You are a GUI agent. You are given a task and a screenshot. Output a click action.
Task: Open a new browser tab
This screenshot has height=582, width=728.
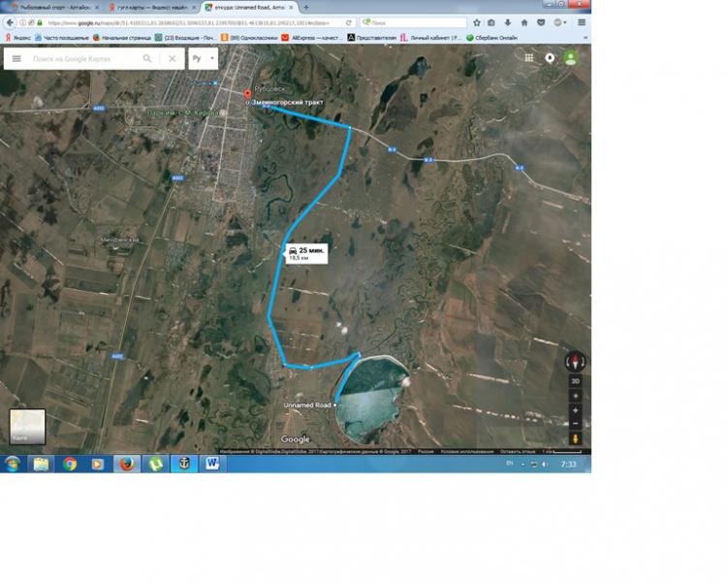pyautogui.click(x=306, y=8)
